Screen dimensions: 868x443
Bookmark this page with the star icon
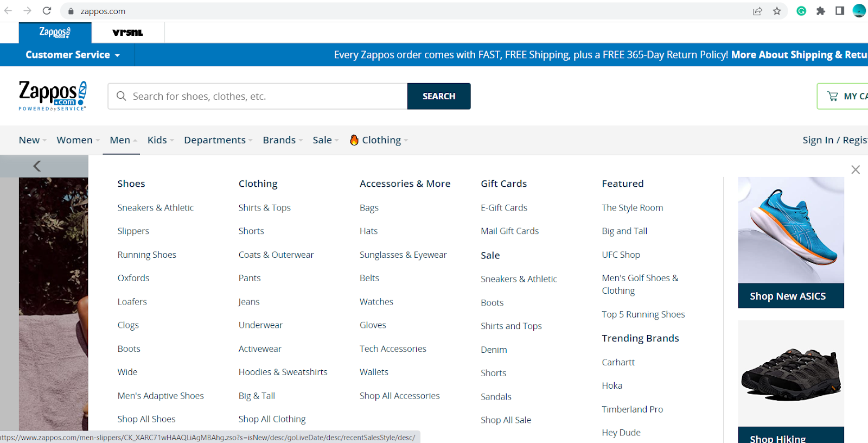click(777, 11)
